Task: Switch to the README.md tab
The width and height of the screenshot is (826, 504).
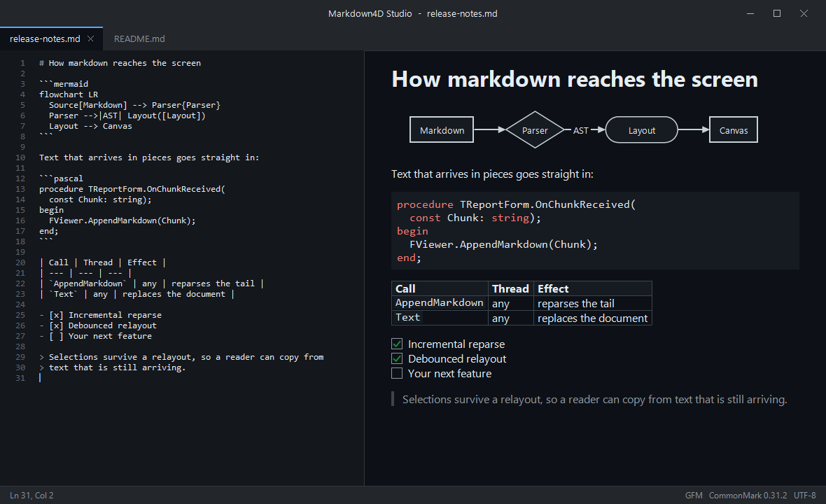Action: coord(139,39)
